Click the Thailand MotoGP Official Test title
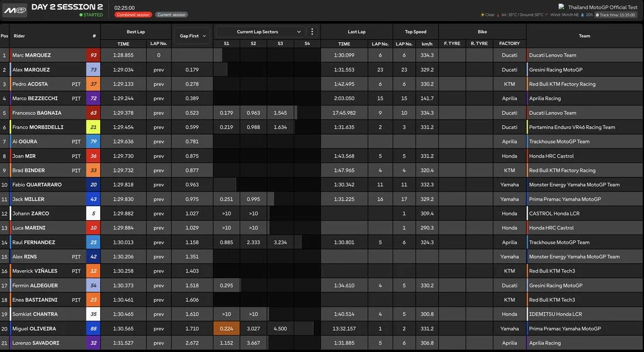The width and height of the screenshot is (644, 352). pyautogui.click(x=602, y=7)
